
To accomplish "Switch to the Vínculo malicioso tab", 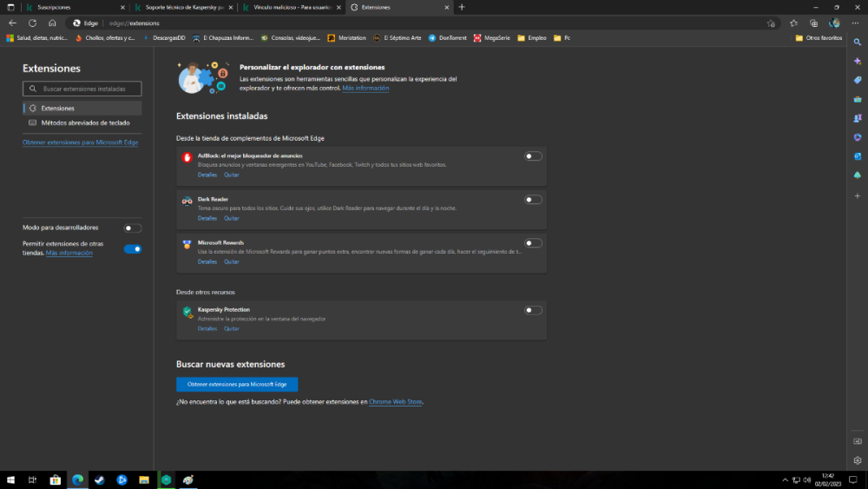I will click(292, 7).
